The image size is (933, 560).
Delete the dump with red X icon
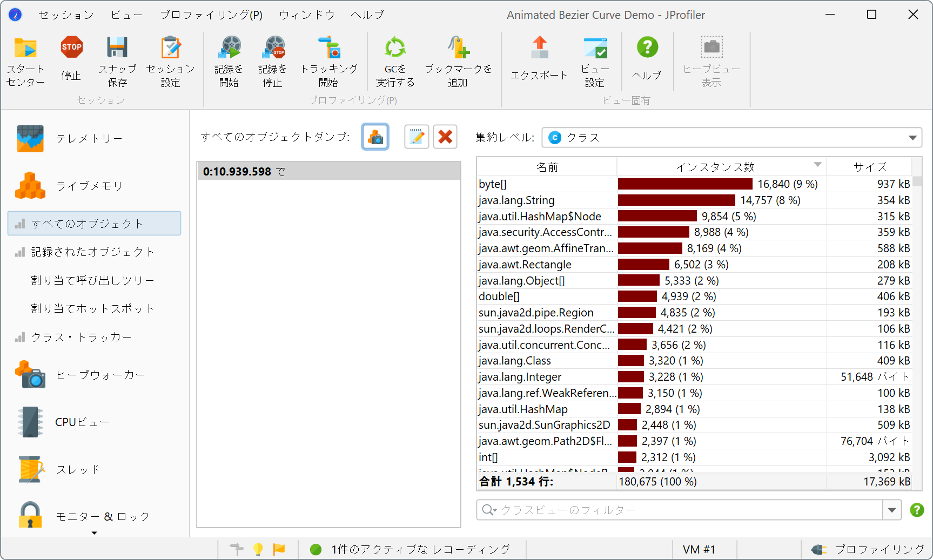pyautogui.click(x=445, y=137)
